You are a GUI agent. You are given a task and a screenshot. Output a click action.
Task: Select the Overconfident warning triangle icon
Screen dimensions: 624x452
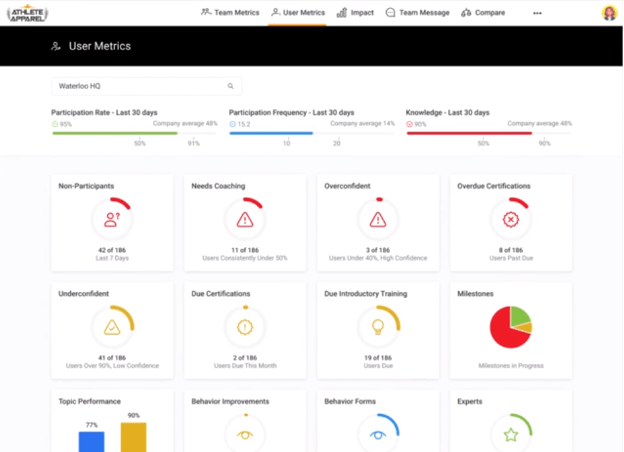point(378,219)
